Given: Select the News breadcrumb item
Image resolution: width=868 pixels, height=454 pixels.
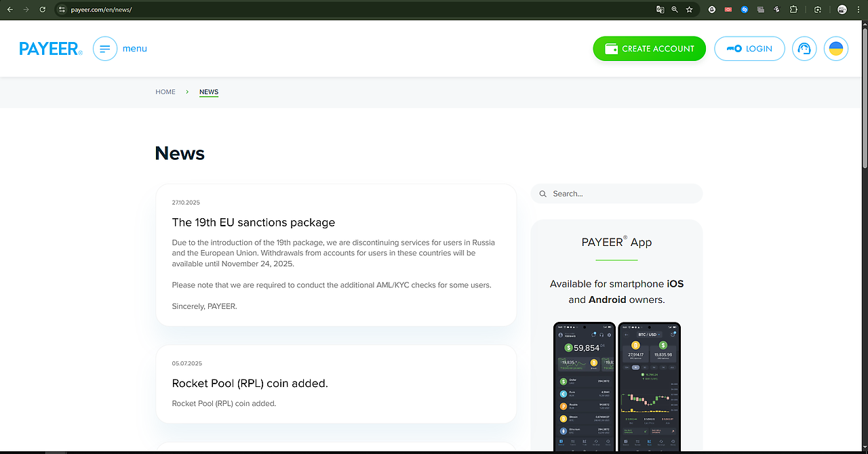Looking at the screenshot, I should tap(209, 92).
